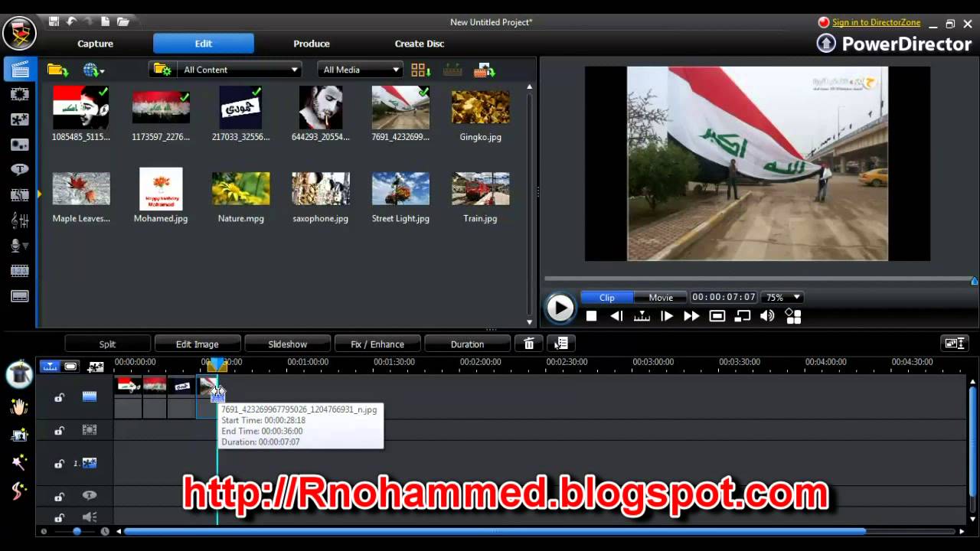The image size is (980, 551).
Task: Open the more functions menu icon
Action: pyautogui.click(x=561, y=344)
